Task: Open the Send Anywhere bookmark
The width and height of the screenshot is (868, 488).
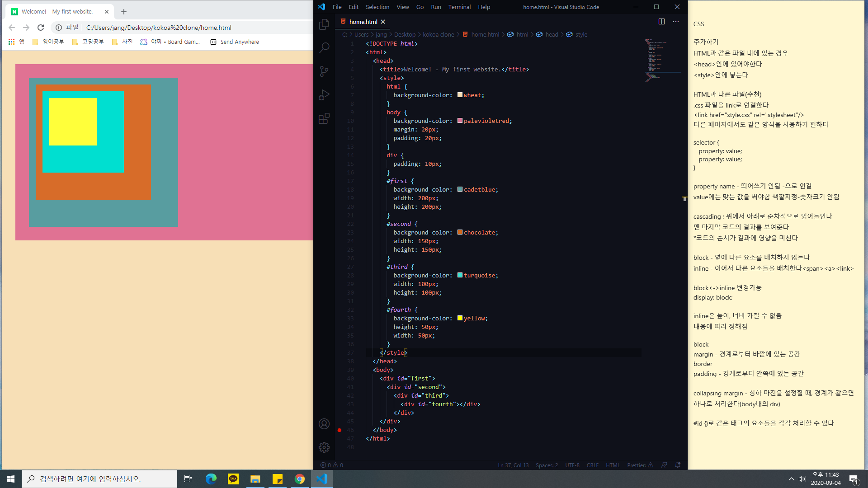Action: (x=235, y=42)
